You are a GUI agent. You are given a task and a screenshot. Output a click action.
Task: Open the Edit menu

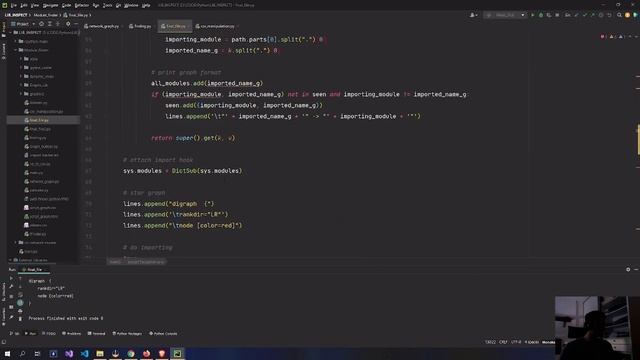(24, 5)
